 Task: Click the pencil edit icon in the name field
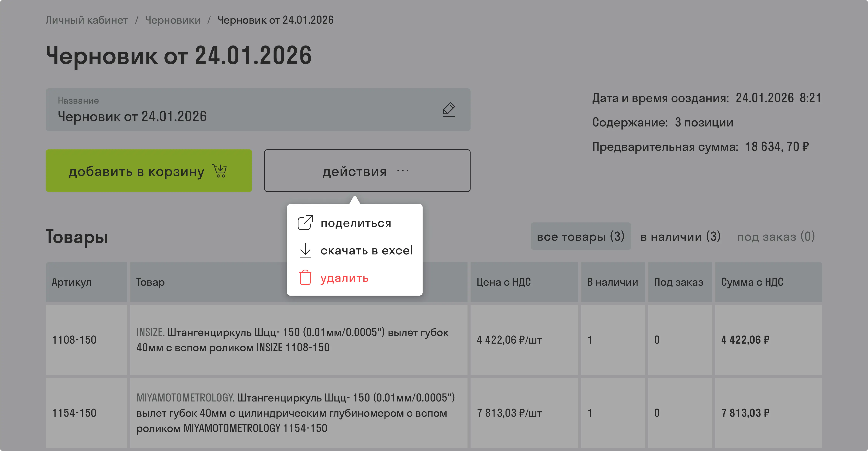[449, 110]
